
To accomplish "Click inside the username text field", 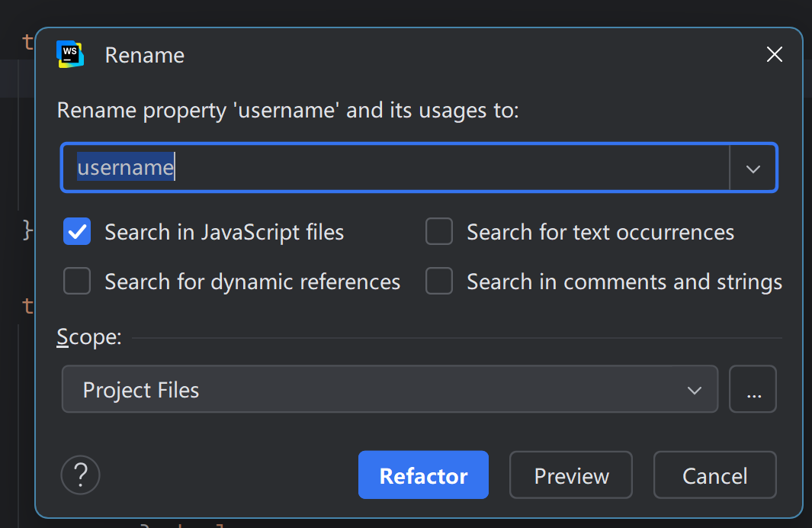I will (395, 168).
